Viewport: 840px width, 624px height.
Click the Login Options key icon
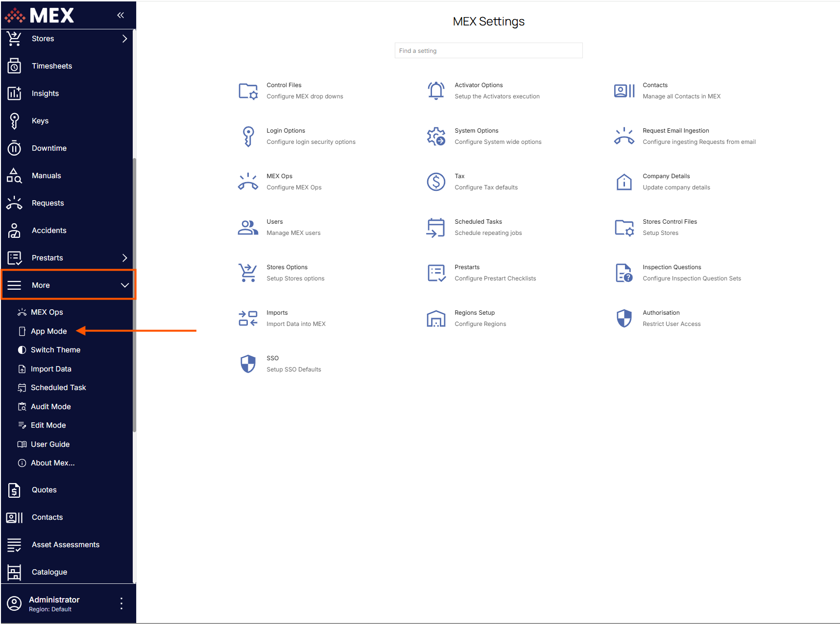(248, 137)
